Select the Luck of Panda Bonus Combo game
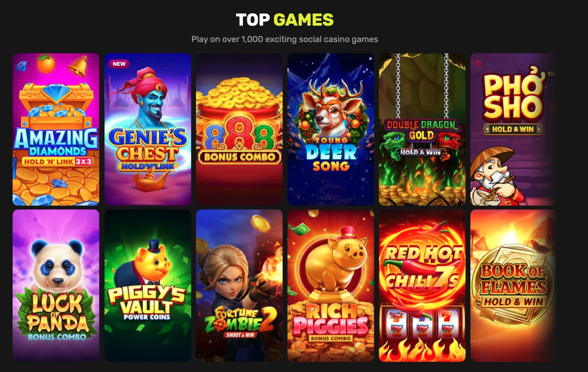 click(56, 285)
